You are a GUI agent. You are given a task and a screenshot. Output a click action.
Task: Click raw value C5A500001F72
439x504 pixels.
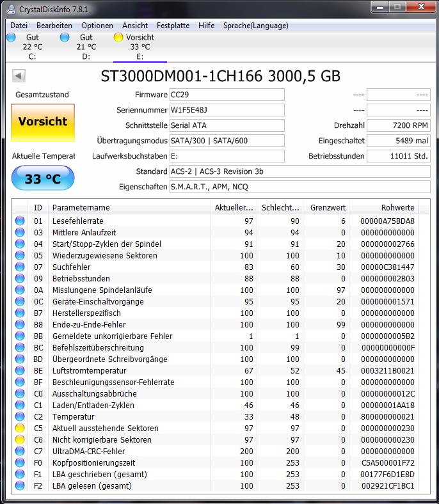(388, 463)
